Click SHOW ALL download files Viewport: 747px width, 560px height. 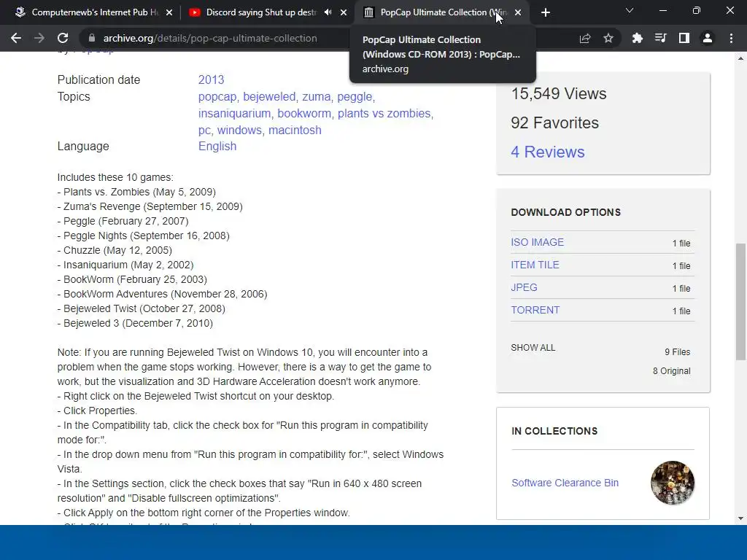coord(533,348)
